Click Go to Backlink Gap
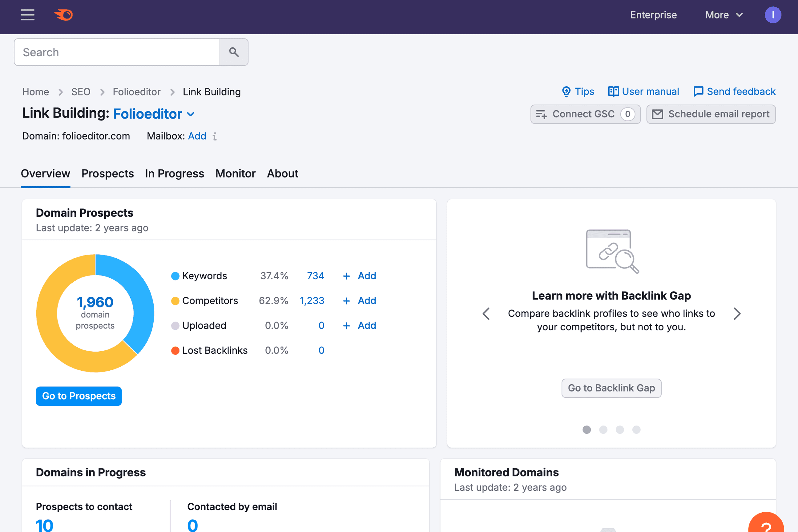 611,388
